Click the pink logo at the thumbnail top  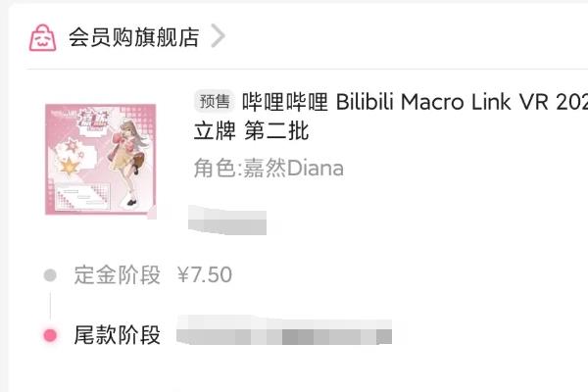(93, 120)
